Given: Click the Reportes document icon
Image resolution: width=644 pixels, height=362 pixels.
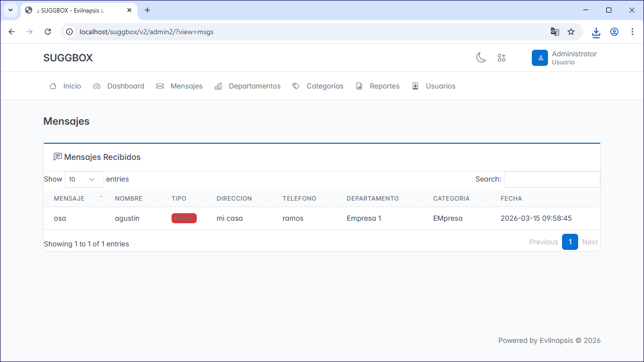Looking at the screenshot, I should point(359,86).
